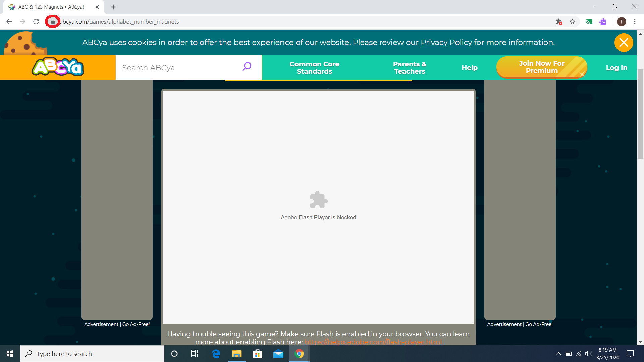The width and height of the screenshot is (644, 362).
Task: Click the Flash blocked puzzle piece
Action: coord(318,200)
